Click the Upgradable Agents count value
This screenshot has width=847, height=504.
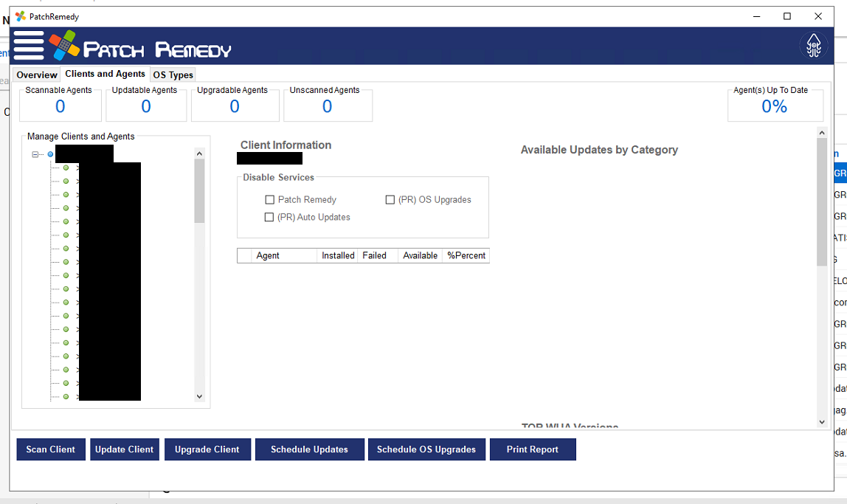235,106
